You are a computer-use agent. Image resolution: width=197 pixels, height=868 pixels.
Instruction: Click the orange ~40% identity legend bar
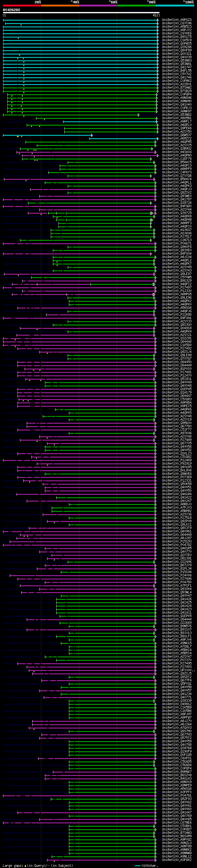tap(60, 6)
